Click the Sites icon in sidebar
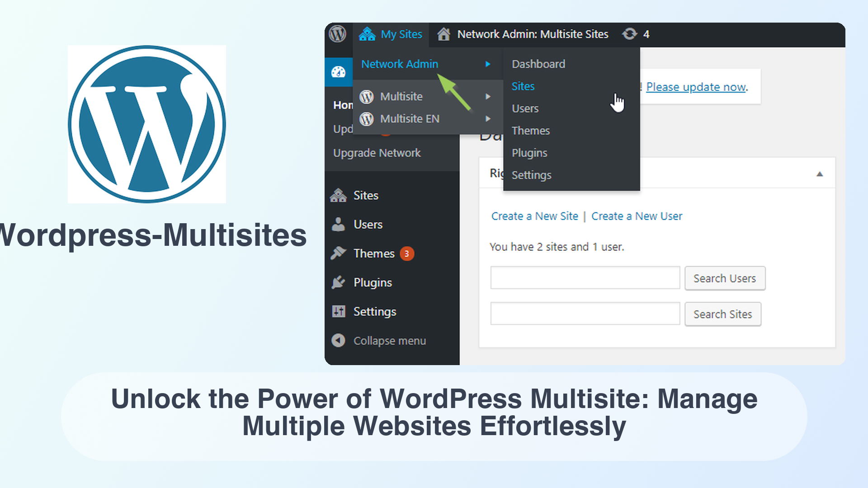 point(338,195)
